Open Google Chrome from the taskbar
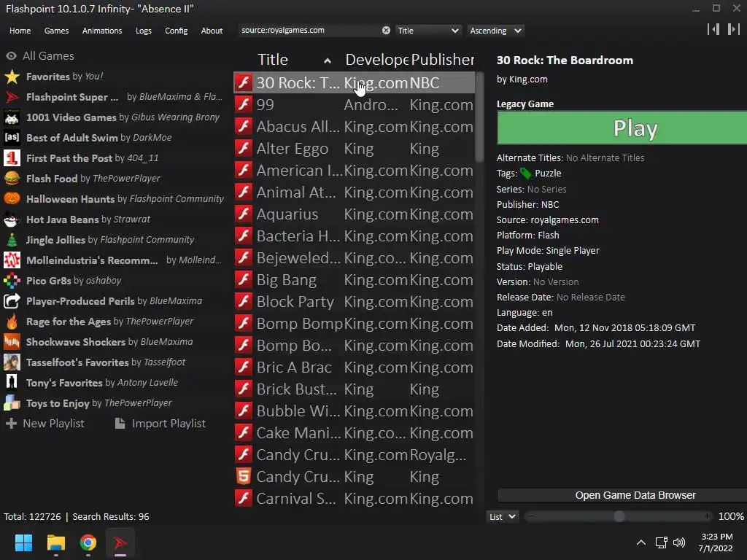747x560 pixels. pos(88,542)
